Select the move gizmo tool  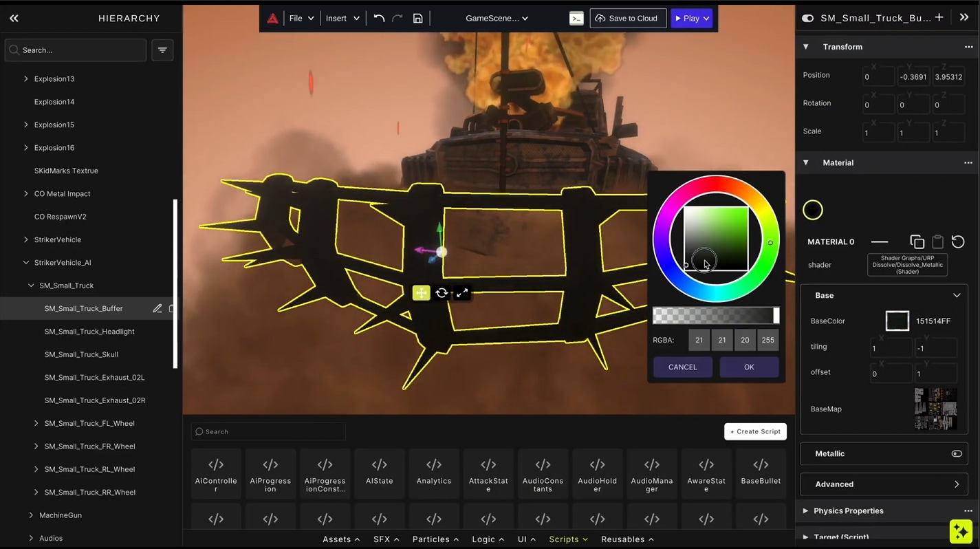[421, 293]
